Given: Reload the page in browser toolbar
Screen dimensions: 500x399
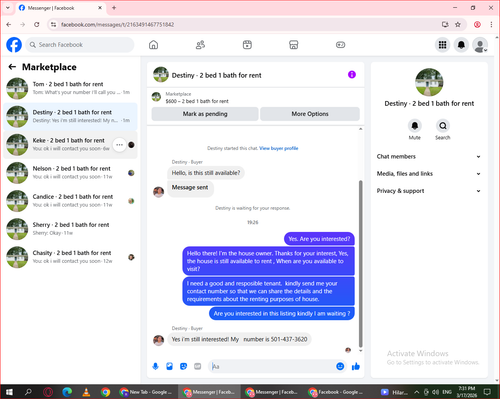Looking at the screenshot, I should click(x=37, y=24).
